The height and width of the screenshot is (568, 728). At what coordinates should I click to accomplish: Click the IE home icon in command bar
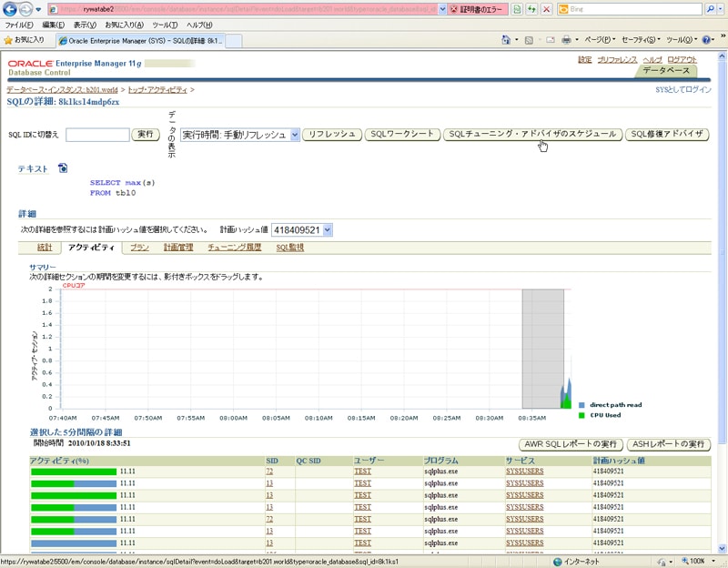pyautogui.click(x=506, y=40)
